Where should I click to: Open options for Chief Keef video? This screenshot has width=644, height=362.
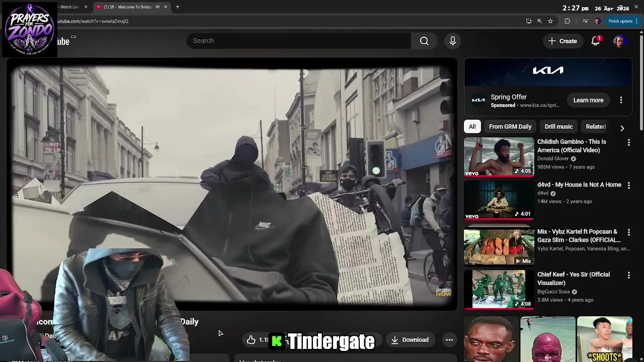coord(628,276)
